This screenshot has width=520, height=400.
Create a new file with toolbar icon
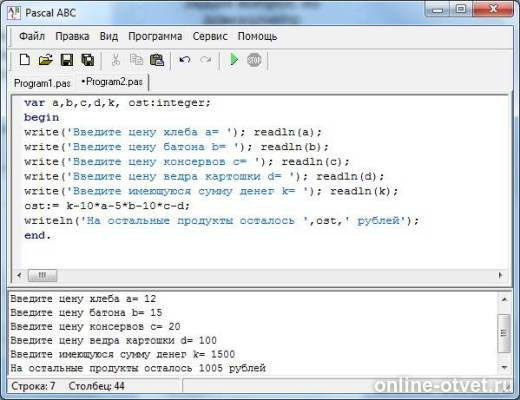(25, 60)
